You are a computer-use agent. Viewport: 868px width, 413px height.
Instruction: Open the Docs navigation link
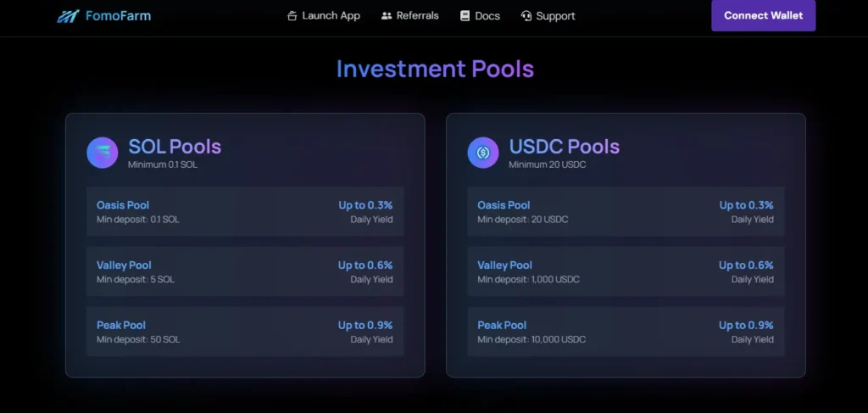481,16
